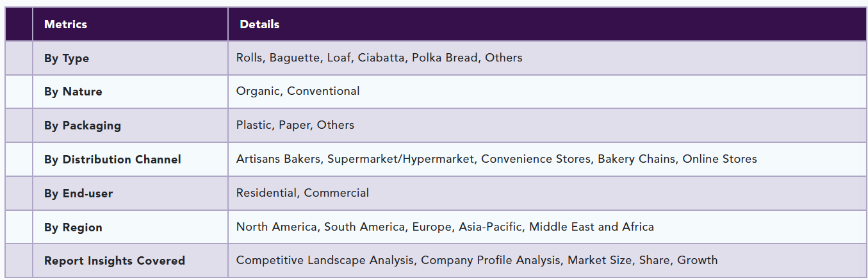Click the word Ciabatta in type row
868x280 pixels.
pos(381,58)
